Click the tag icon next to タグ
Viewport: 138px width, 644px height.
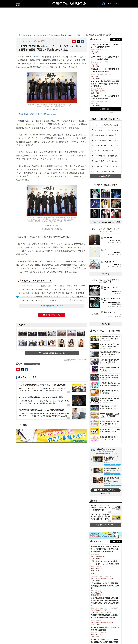tap(17, 364)
